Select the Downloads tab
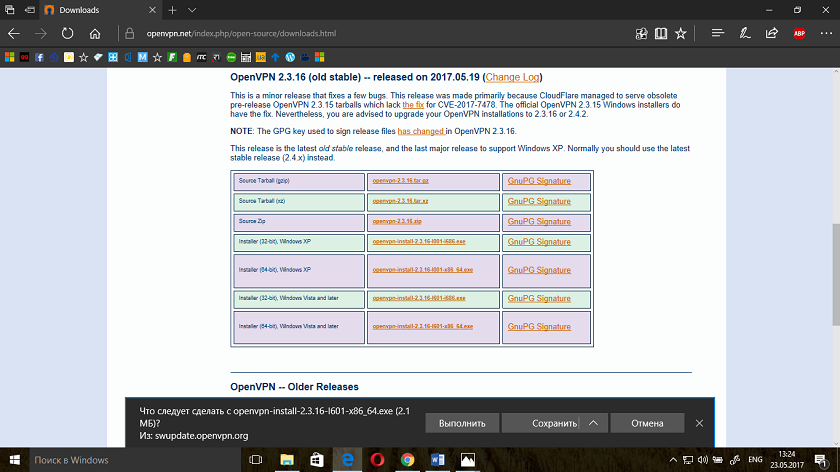 click(100, 10)
